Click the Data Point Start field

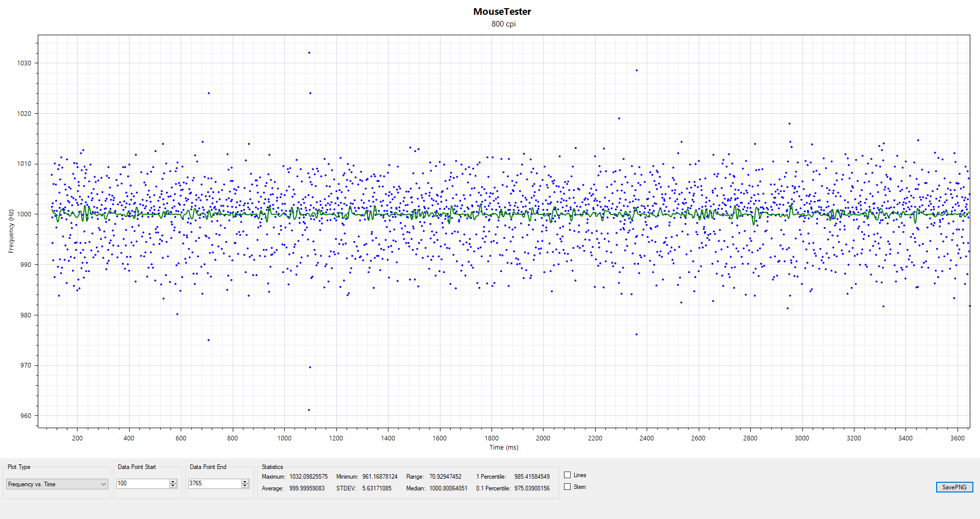pyautogui.click(x=143, y=483)
